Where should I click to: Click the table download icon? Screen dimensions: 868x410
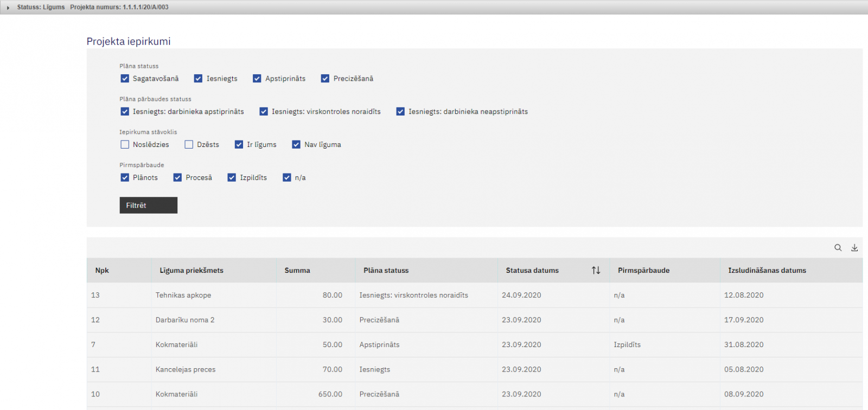(x=854, y=248)
